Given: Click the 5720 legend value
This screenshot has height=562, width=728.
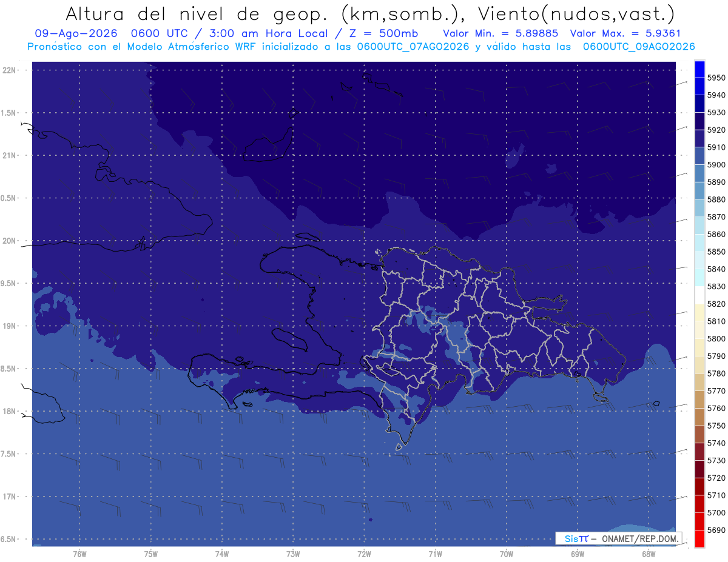Looking at the screenshot, I should [x=716, y=478].
